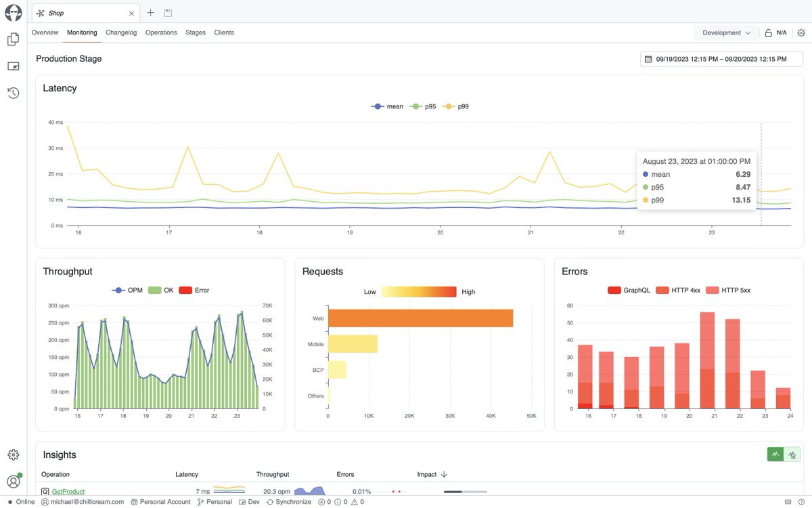Open the calendar icon in the date range picker
The width and height of the screenshot is (812, 508).
648,59
